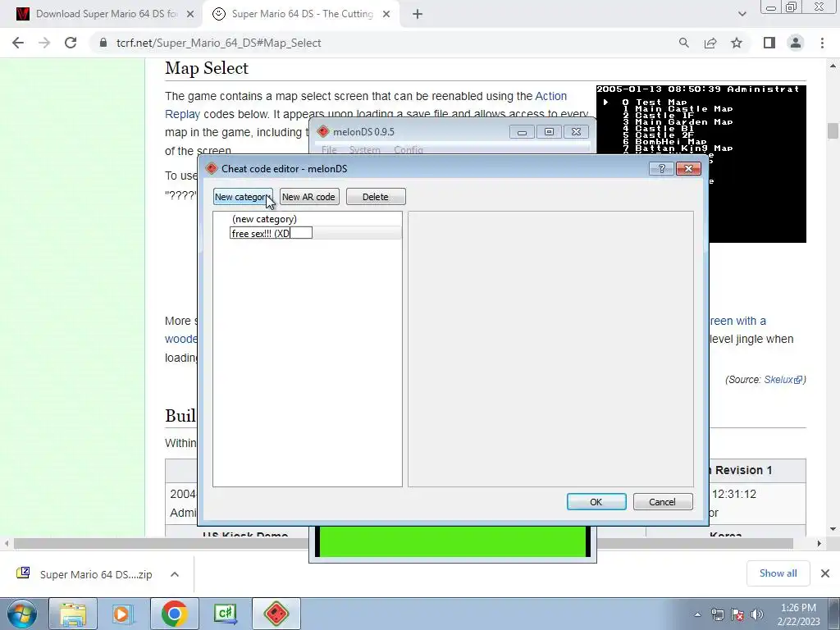Dismiss the downloads bar
The width and height of the screenshot is (840, 630).
tap(825, 573)
